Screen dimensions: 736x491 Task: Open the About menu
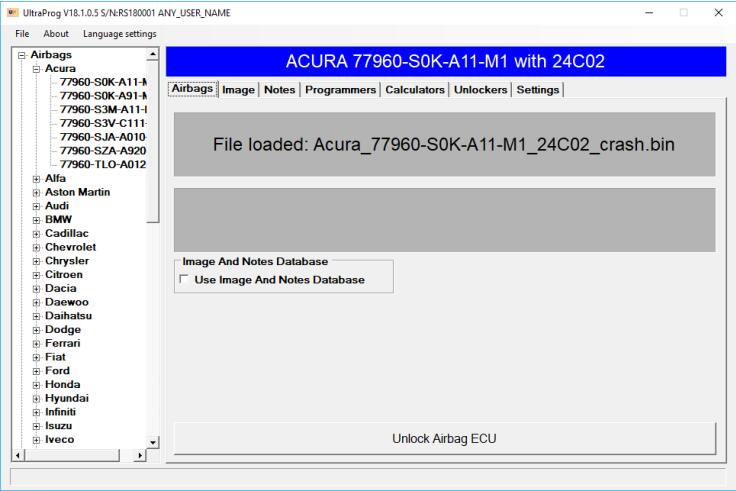click(56, 34)
